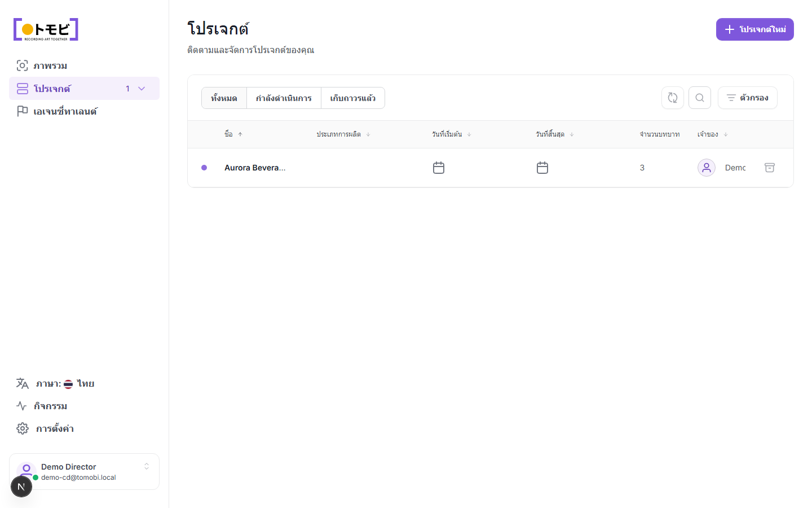Click Aurora row start date calendar icon
This screenshot has width=812, height=508.
[439, 168]
